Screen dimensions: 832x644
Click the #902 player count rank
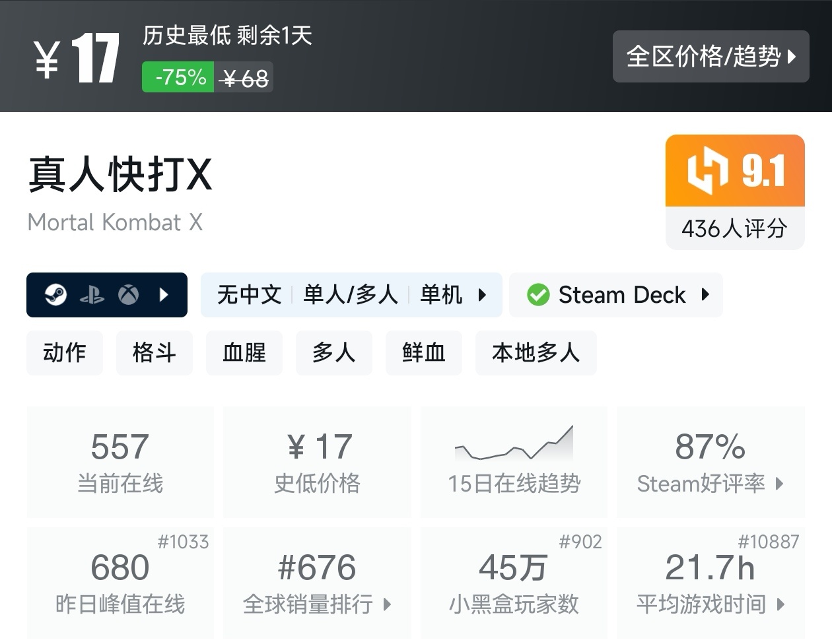[x=580, y=542]
